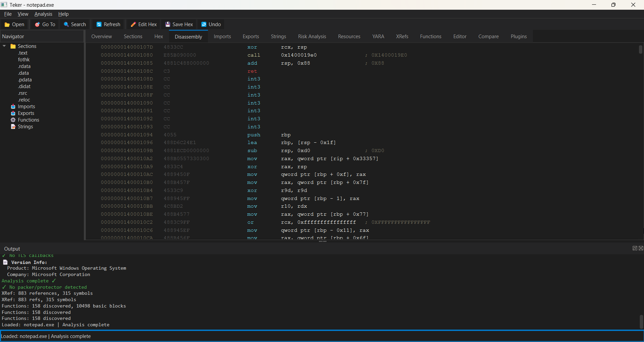This screenshot has width=644, height=342.
Task: Select the Functions gear icon in Navigator
Action: [x=13, y=120]
